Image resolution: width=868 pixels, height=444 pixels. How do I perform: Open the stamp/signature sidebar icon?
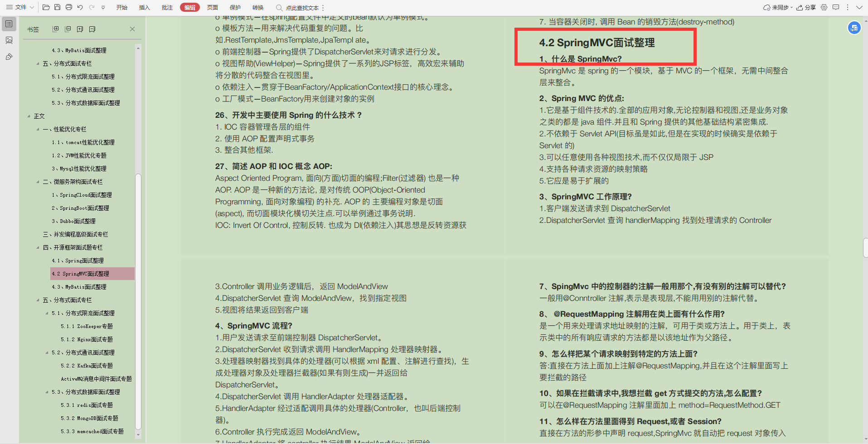[x=9, y=57]
